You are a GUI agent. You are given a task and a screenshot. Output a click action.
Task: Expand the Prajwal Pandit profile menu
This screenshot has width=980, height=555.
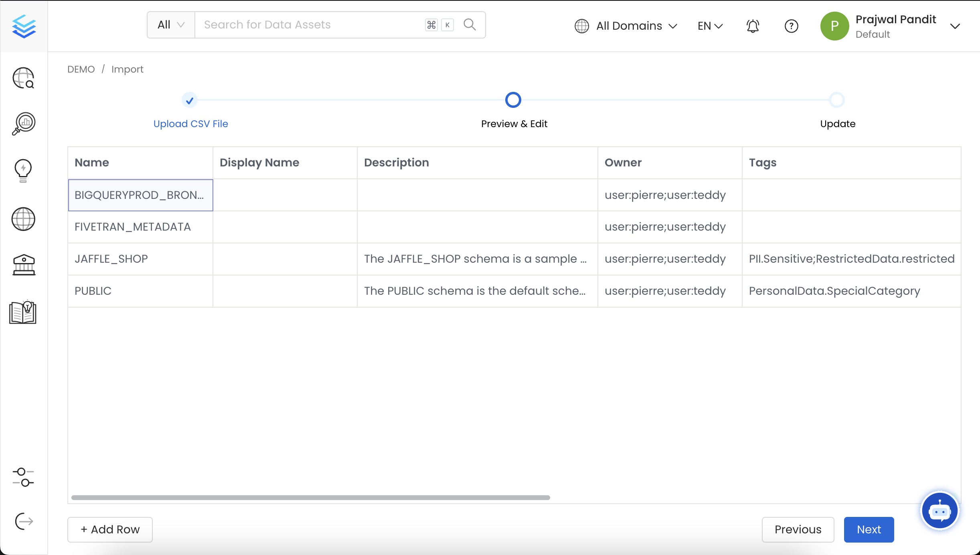[x=955, y=26]
